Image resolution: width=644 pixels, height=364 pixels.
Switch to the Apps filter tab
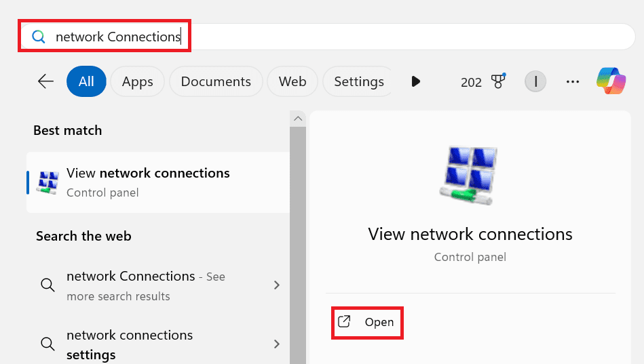click(137, 81)
